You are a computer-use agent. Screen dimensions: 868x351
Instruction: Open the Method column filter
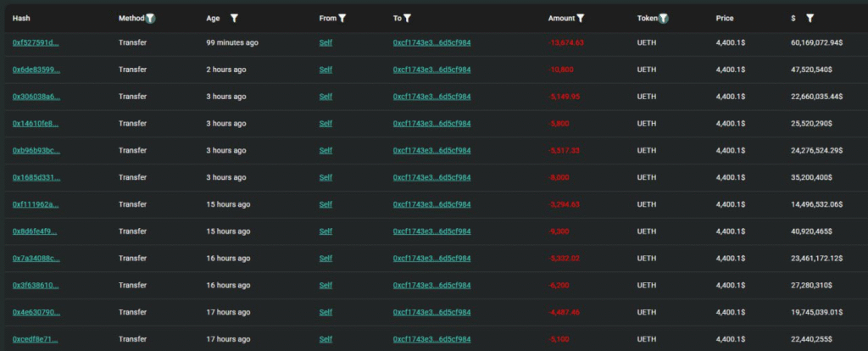coord(150,18)
